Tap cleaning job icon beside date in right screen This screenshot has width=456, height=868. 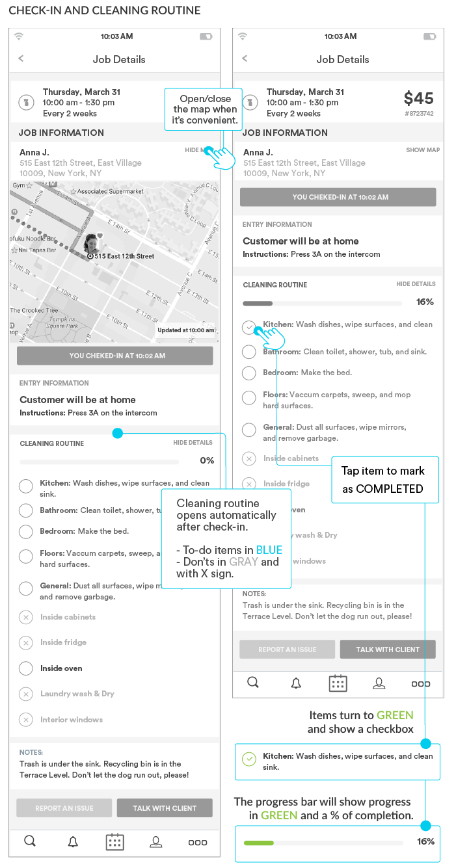pos(250,102)
